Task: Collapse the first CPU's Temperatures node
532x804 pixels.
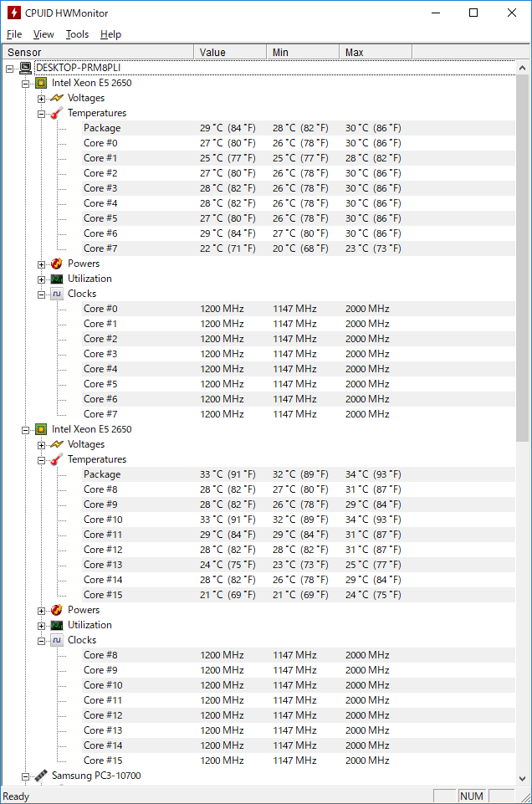Action: [42, 114]
